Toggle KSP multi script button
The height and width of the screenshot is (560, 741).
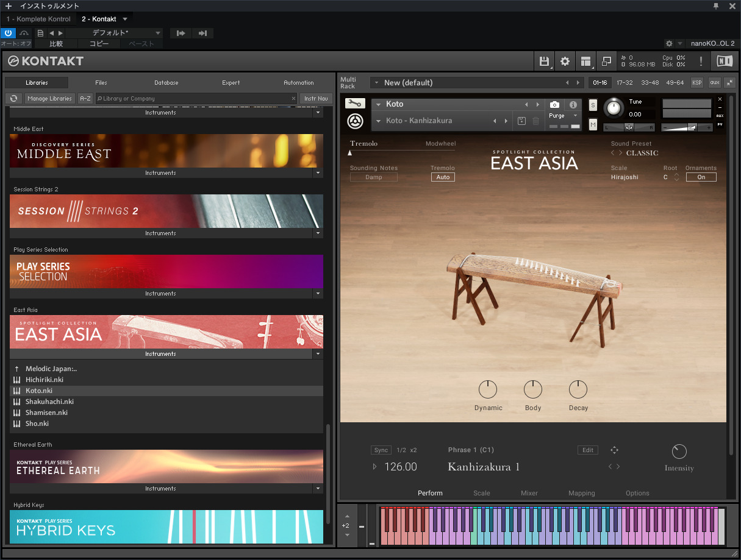(x=696, y=82)
